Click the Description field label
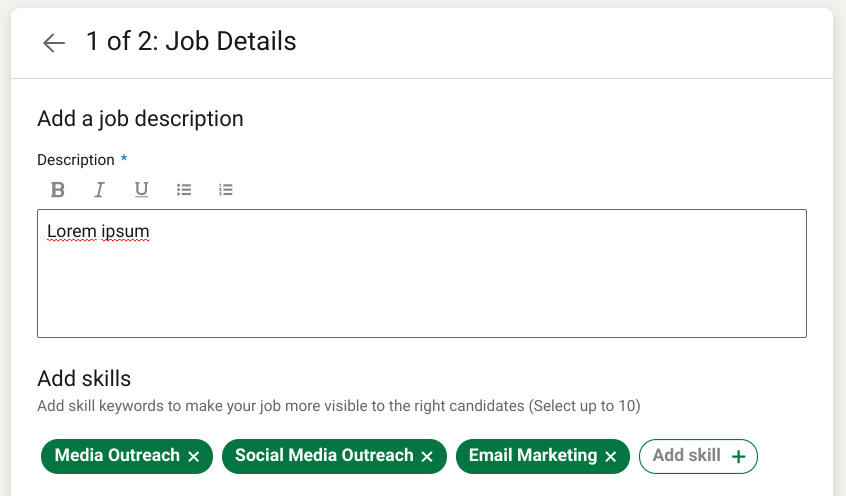Viewport: 846px width, 496px height. pos(76,160)
